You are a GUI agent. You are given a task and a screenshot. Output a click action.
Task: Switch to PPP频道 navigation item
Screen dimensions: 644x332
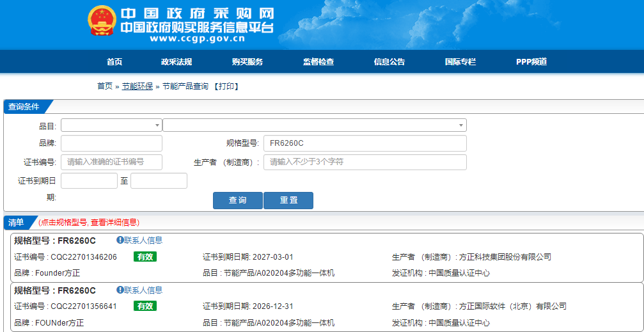(531, 62)
